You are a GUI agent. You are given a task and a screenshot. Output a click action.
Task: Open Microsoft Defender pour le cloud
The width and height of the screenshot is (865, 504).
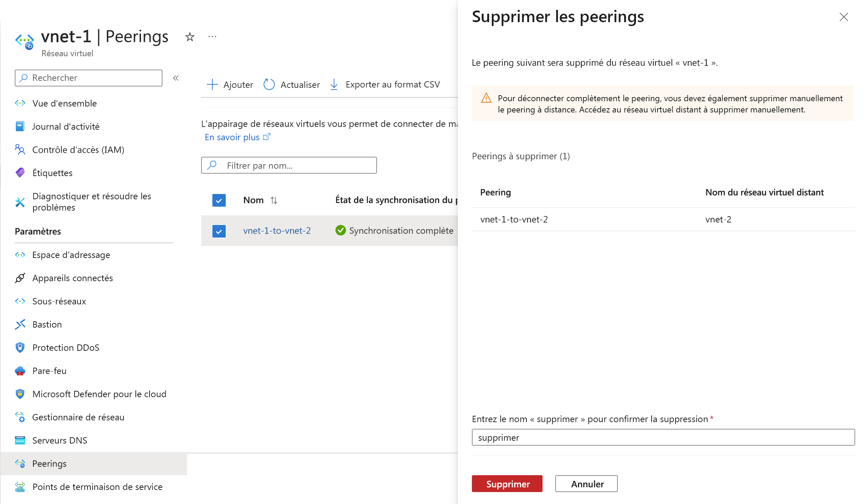99,394
